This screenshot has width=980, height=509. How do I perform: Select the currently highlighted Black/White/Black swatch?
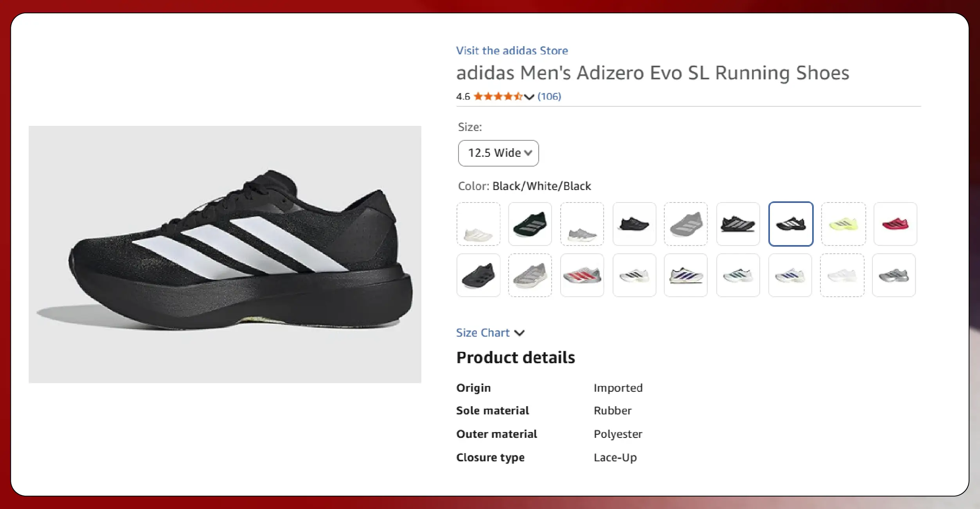pos(791,224)
